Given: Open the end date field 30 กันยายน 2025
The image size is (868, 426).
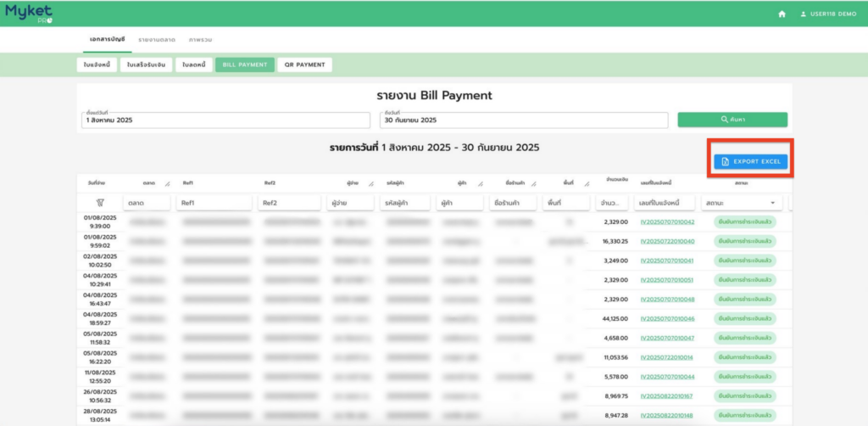Looking at the screenshot, I should (524, 121).
